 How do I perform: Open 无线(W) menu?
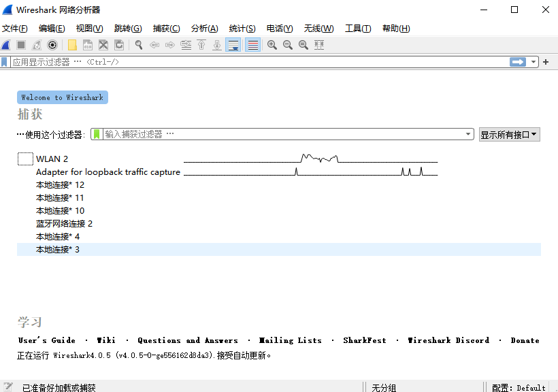point(319,29)
